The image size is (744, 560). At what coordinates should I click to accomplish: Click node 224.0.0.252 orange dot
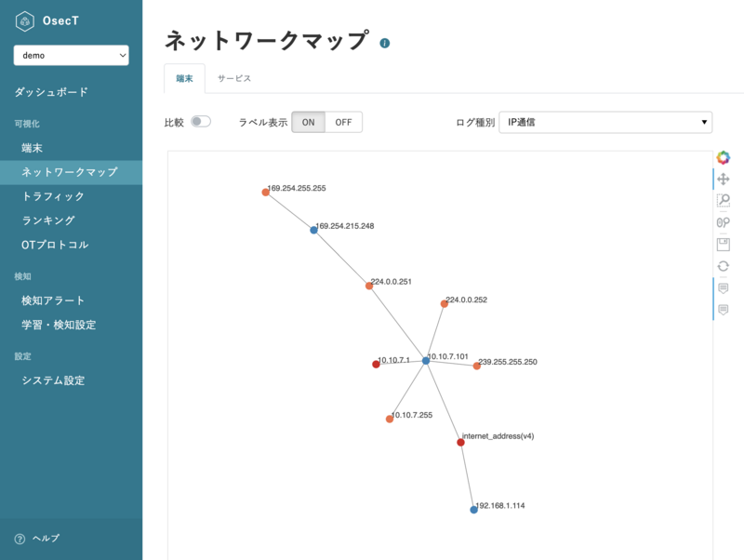tap(445, 304)
